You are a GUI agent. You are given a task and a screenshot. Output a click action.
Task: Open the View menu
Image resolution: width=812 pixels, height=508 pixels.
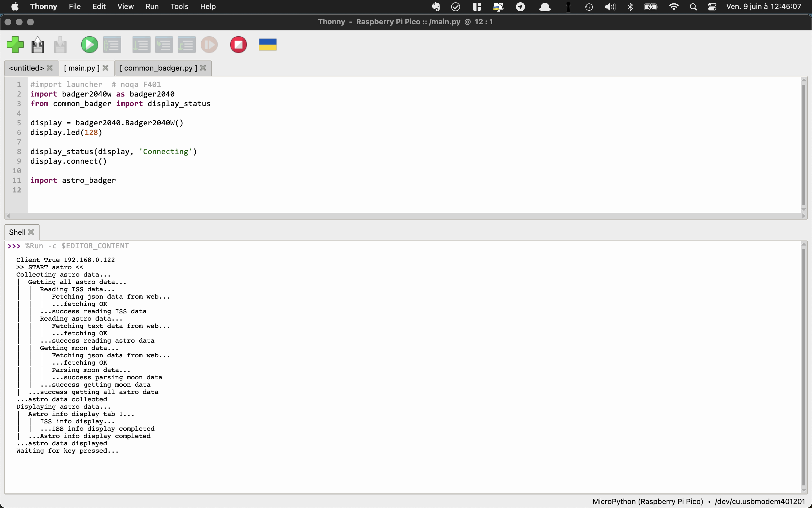pos(125,6)
